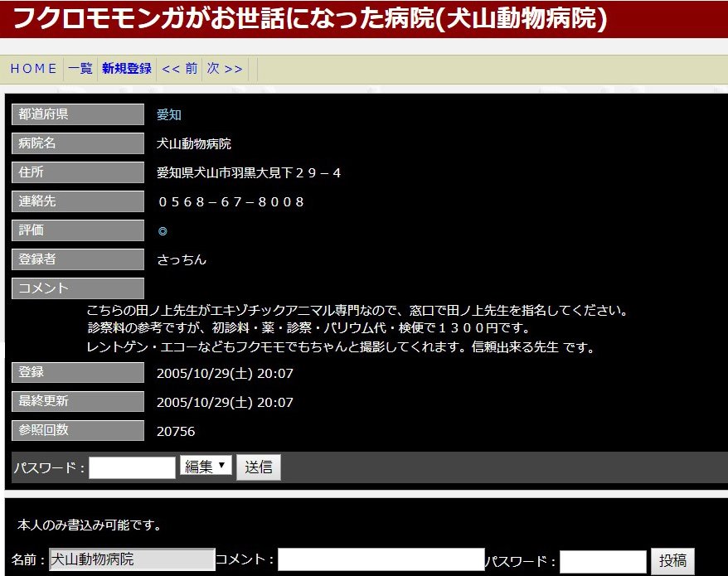Click the HOME navigation link

(x=33, y=69)
